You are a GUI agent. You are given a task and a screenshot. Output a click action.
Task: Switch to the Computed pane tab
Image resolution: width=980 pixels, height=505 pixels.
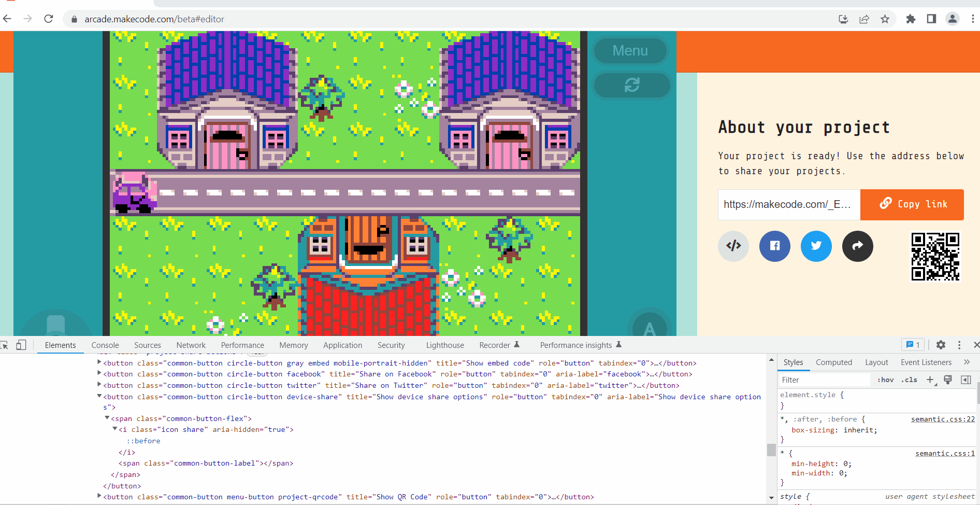(834, 362)
